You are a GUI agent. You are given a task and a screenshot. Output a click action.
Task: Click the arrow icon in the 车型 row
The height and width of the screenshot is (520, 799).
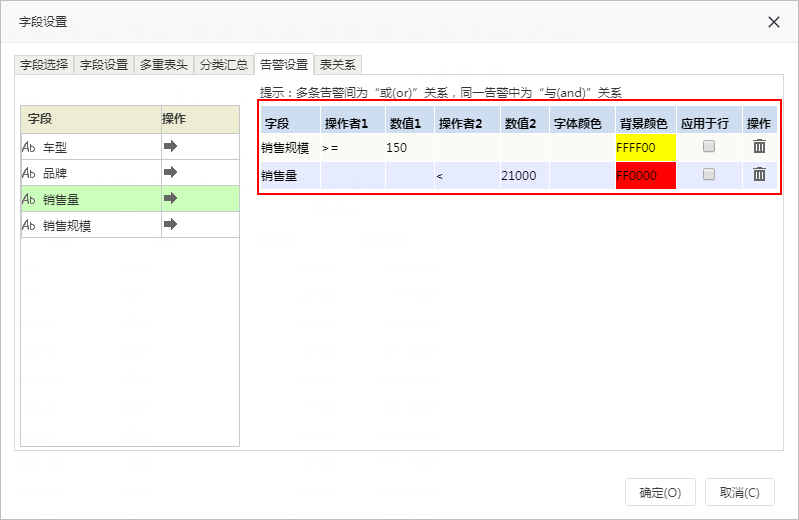pos(170,146)
